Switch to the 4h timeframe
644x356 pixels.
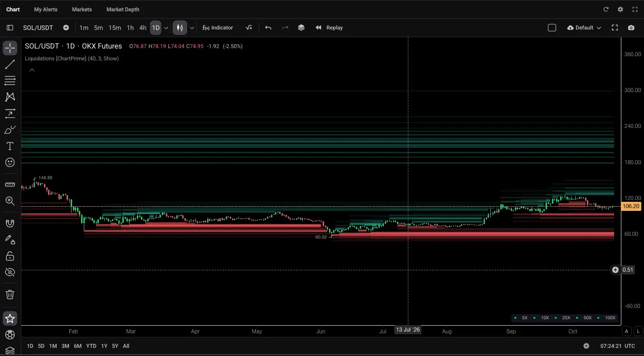[x=143, y=28]
